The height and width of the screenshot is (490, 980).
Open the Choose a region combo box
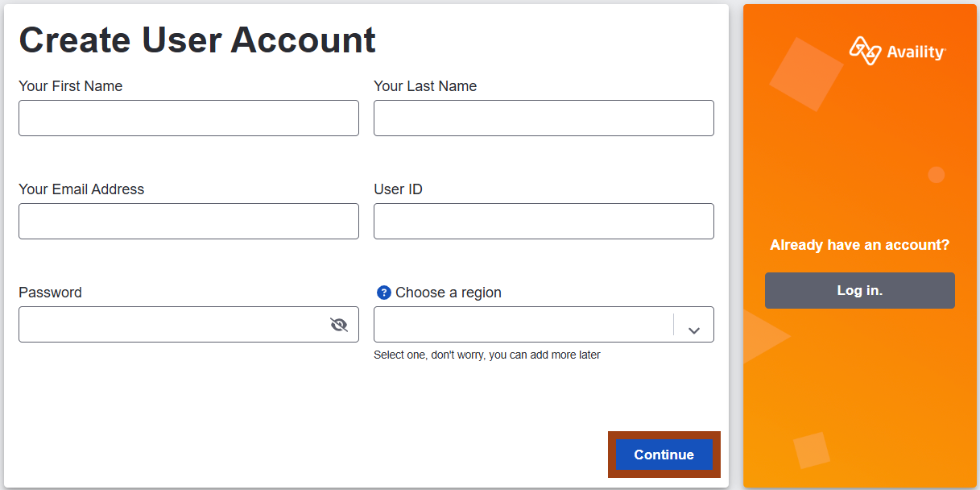click(544, 324)
